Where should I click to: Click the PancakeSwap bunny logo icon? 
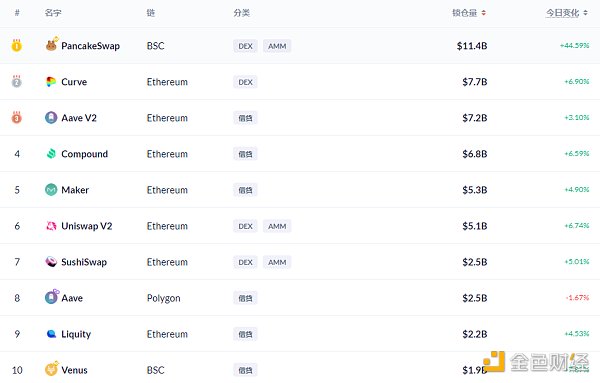51,45
